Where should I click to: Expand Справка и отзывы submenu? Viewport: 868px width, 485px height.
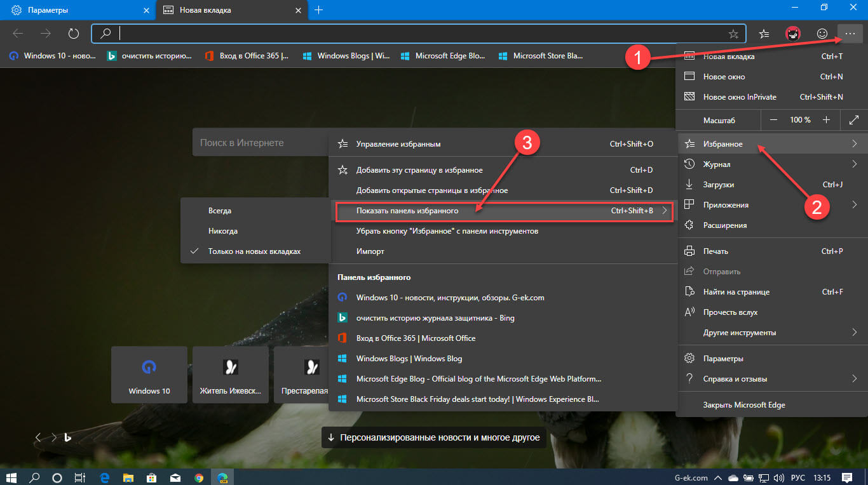click(771, 379)
